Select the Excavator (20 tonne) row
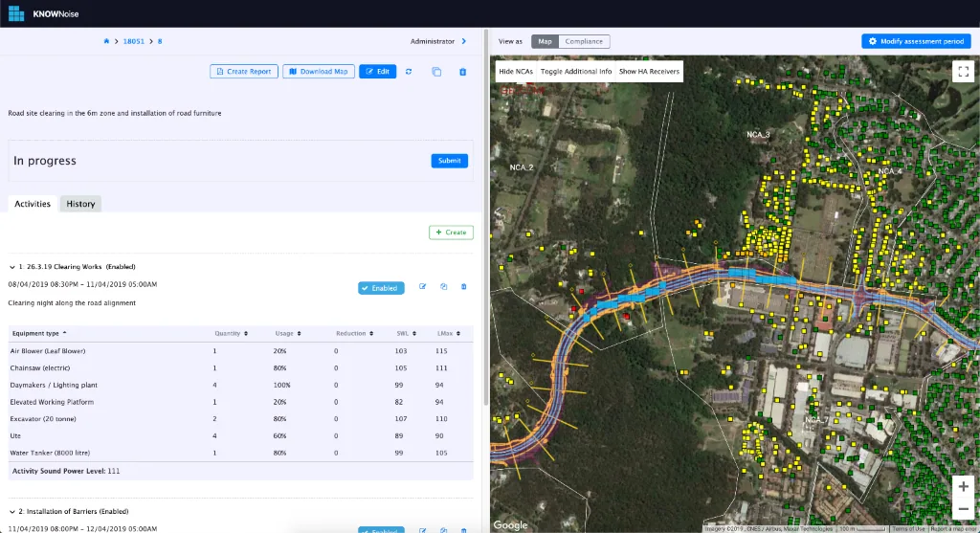 [240, 419]
